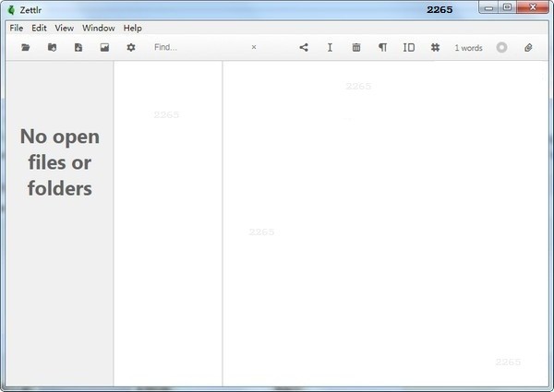Click the image icon in toolbar
The image size is (554, 392).
click(104, 47)
